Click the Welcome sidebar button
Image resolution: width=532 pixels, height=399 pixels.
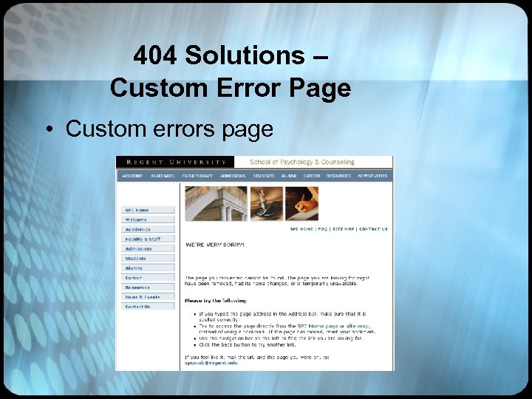point(148,219)
